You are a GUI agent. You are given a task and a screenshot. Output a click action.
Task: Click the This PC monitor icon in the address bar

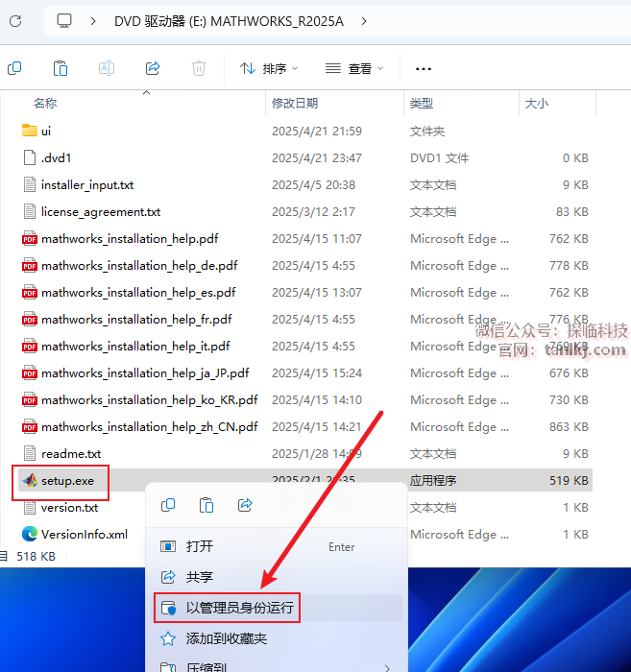click(x=64, y=20)
